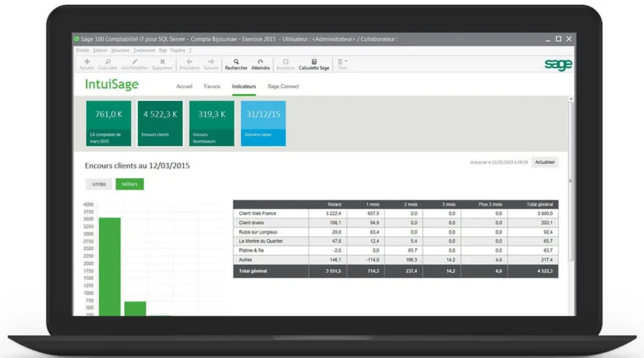Go to Précédent record arrow
The height and width of the screenshot is (358, 644).
190,62
